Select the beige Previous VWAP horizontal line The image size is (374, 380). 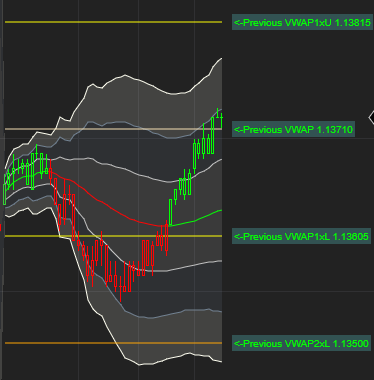click(113, 129)
